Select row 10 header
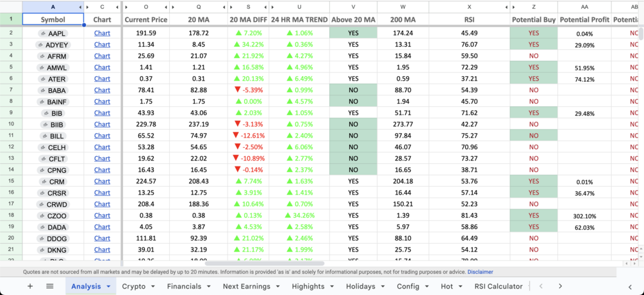The width and height of the screenshot is (644, 295). [x=11, y=124]
